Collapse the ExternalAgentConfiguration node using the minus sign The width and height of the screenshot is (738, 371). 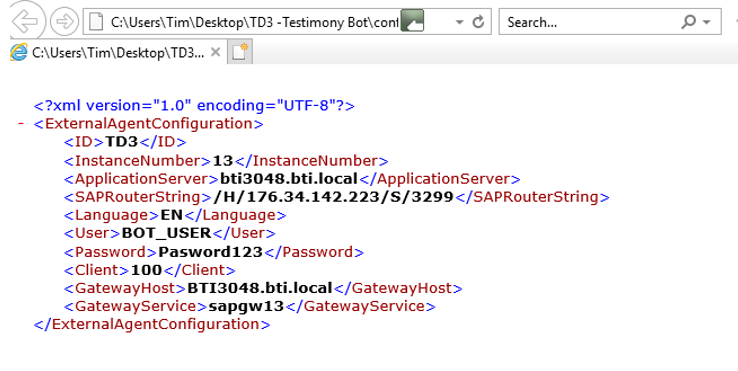pos(21,123)
